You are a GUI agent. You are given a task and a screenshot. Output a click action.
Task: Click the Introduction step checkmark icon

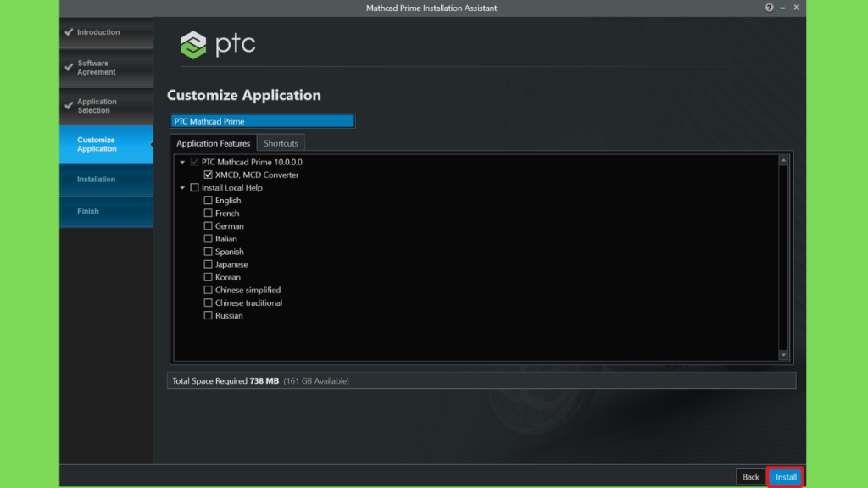coord(69,32)
